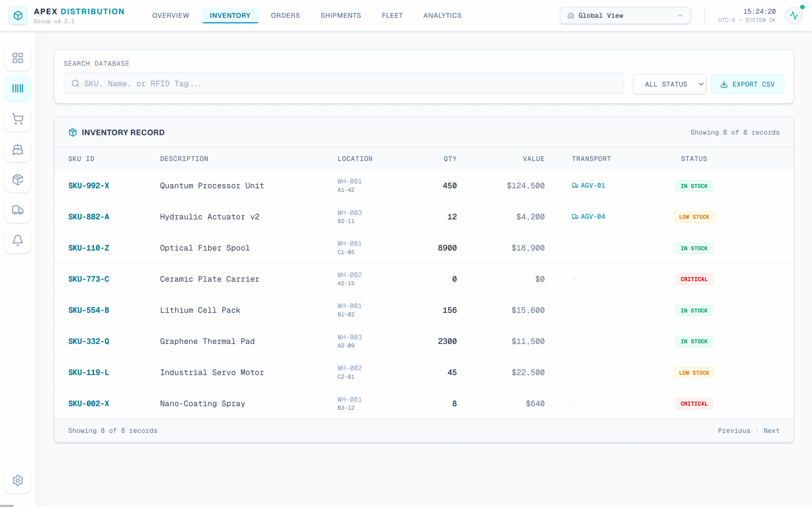
Task: Expand the Global View dropdown
Action: click(x=625, y=16)
